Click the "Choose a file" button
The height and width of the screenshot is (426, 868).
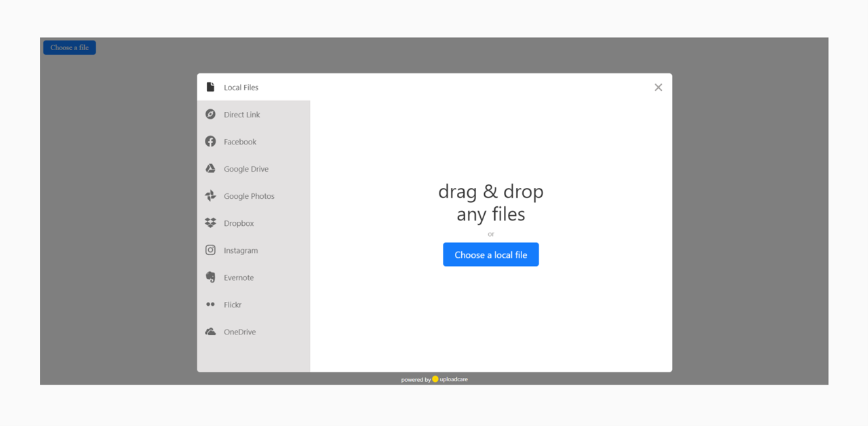tap(69, 47)
